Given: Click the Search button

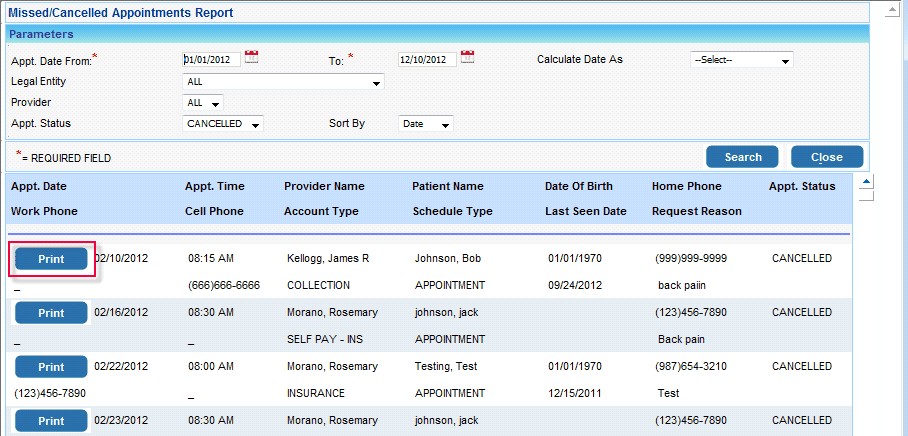Looking at the screenshot, I should coord(743,157).
